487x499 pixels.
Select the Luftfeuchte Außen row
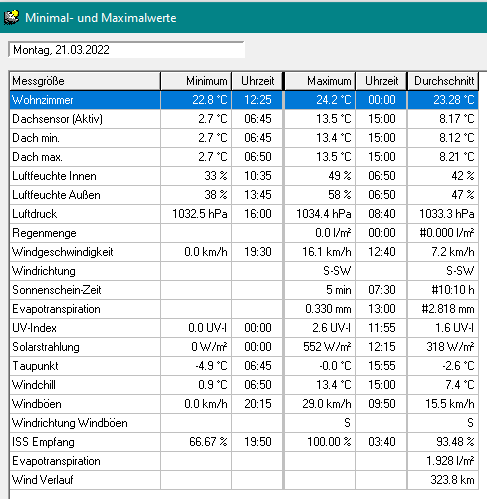pyautogui.click(x=244, y=195)
